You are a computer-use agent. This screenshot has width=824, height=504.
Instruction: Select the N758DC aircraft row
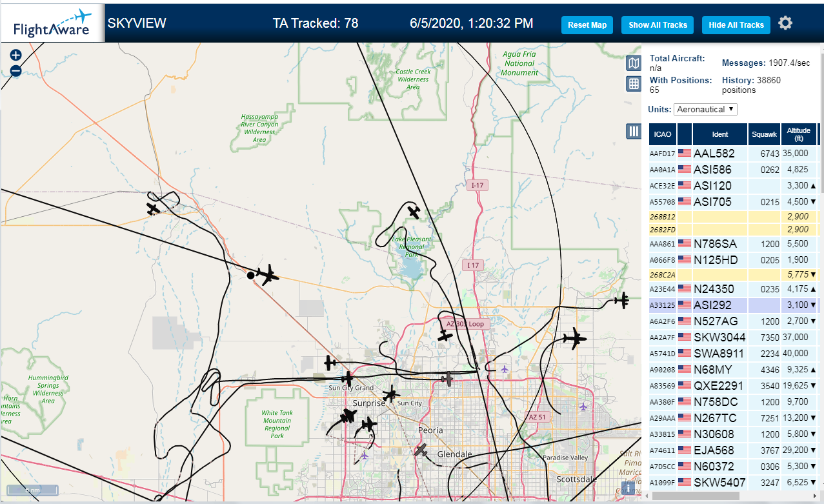pos(735,402)
